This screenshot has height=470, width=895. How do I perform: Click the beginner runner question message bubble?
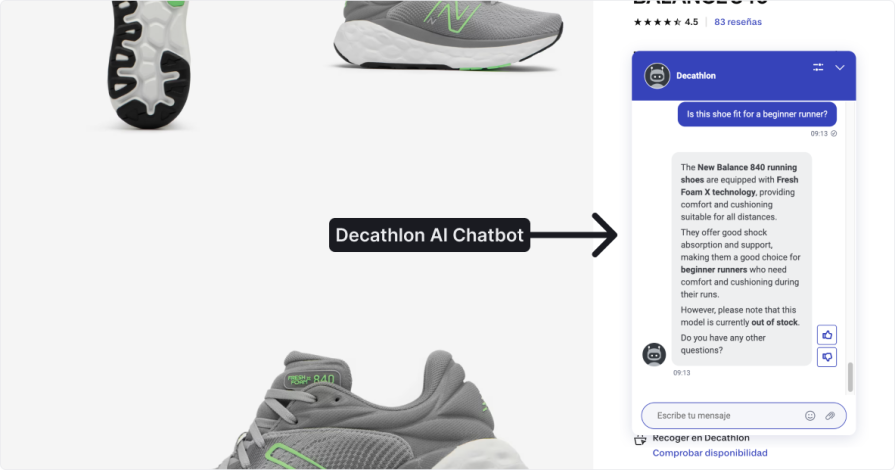point(757,114)
